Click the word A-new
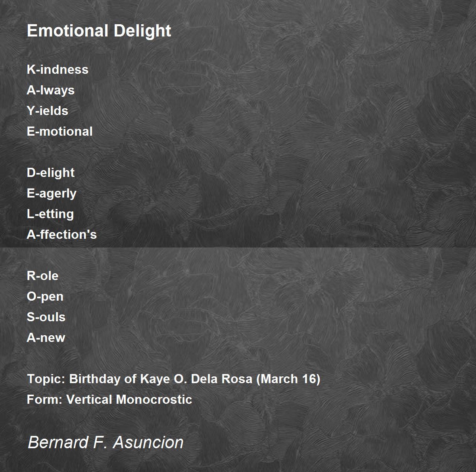476x472 pixels. point(46,338)
